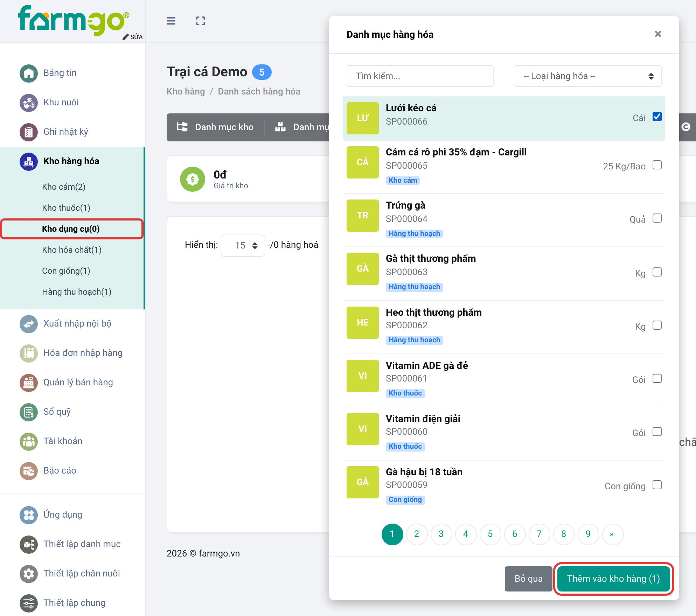Open the Quản lý bán hàng icon
The width and height of the screenshot is (696, 616).
pyautogui.click(x=29, y=383)
